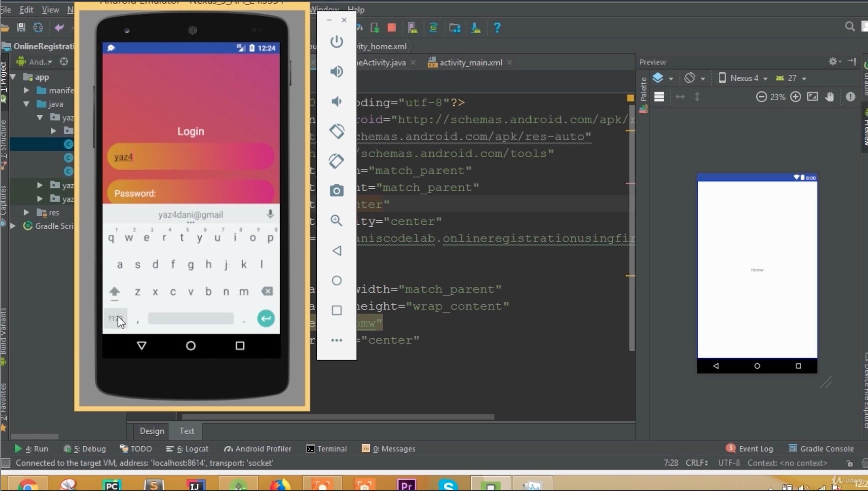The height and width of the screenshot is (491, 868).
Task: Click the emulator zoom magnifier icon
Action: 336,220
